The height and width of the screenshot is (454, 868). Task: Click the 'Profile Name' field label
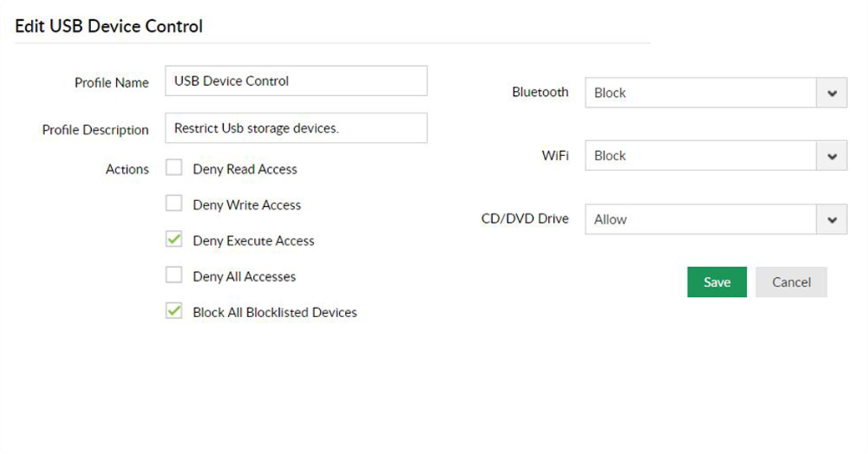[x=111, y=83]
